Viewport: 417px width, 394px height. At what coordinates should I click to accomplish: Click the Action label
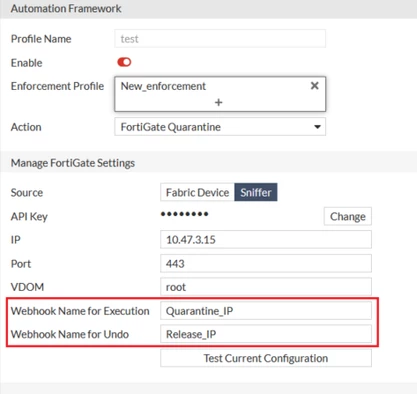coord(26,127)
